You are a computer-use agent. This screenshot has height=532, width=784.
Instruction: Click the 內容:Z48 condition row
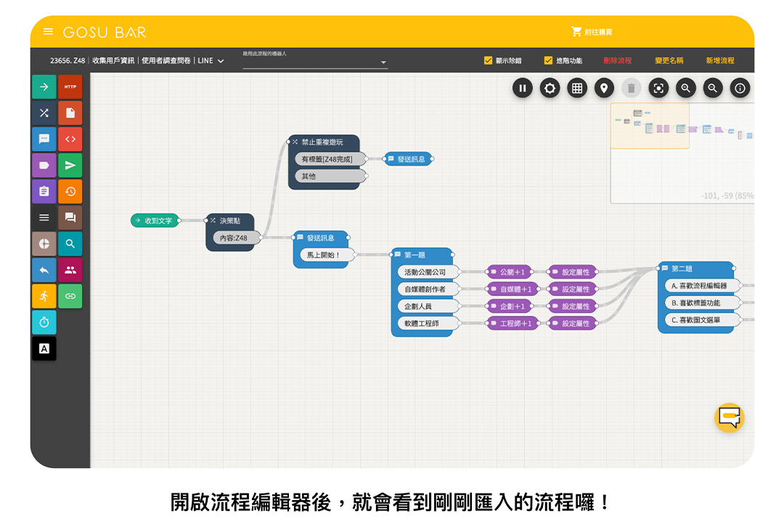tap(237, 238)
